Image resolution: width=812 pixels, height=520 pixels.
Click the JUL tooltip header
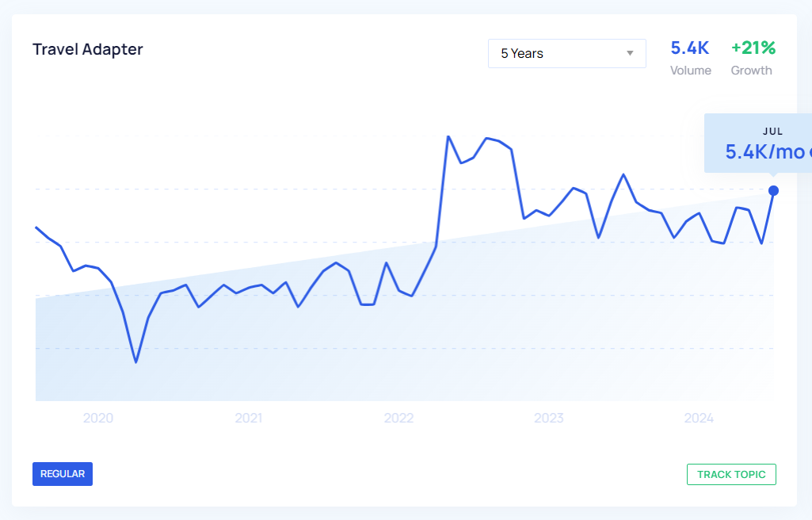tap(773, 132)
